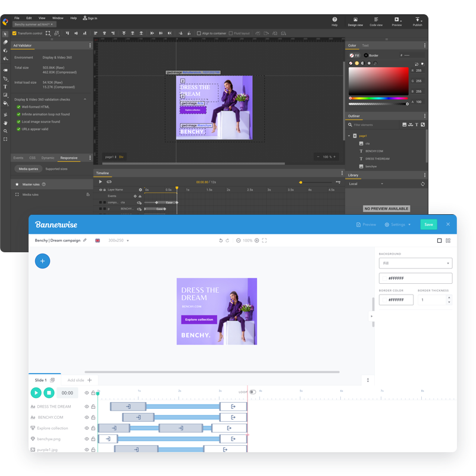Image resolution: width=476 pixels, height=476 pixels.
Task: Duplicate Slide 1 using copy icon
Action: [52, 380]
